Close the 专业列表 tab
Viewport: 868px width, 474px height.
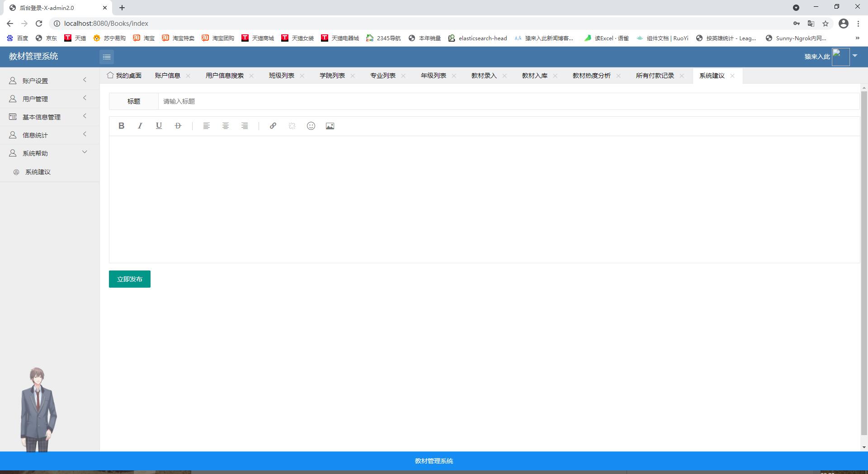coord(403,76)
